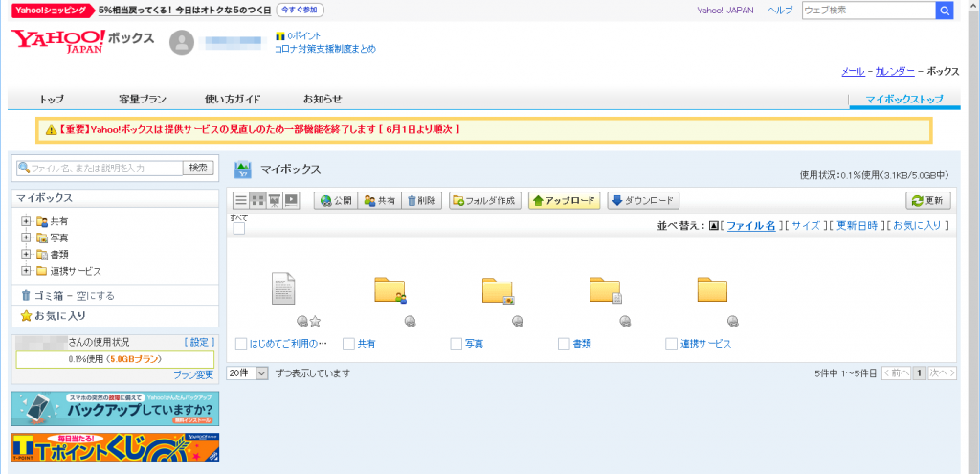Check the すべて select-all checkbox
The image size is (980, 474).
coord(239,228)
